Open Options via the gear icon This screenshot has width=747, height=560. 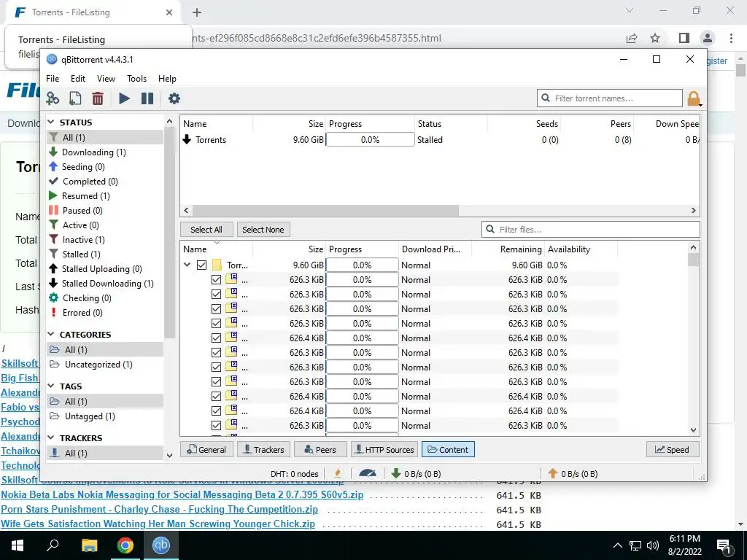[174, 98]
